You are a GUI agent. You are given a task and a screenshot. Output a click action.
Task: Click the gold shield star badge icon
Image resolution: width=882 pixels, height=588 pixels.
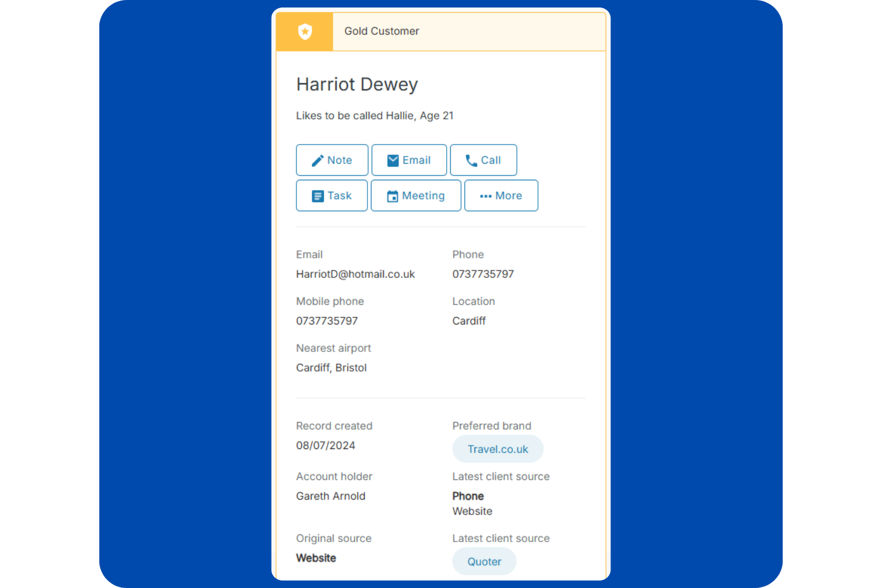pyautogui.click(x=305, y=32)
